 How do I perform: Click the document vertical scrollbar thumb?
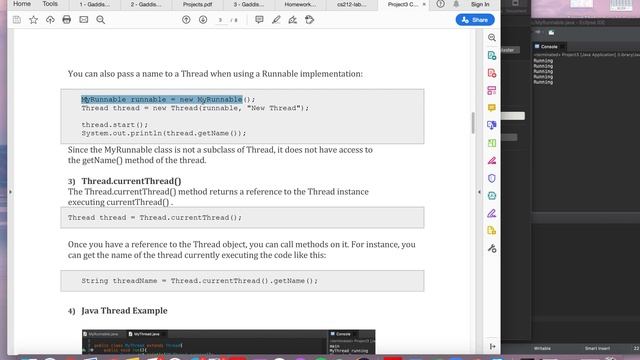tap(473, 123)
